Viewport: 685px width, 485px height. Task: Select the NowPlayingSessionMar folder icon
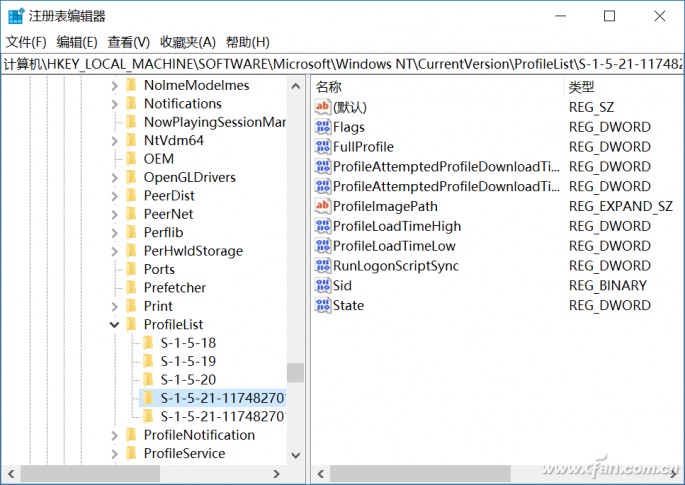coord(131,122)
